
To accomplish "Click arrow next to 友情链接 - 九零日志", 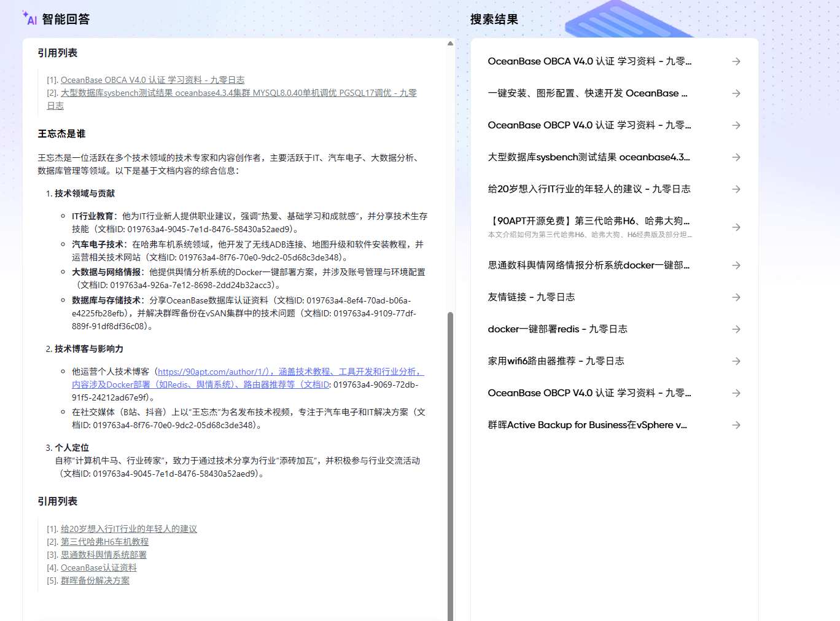I will click(x=736, y=297).
